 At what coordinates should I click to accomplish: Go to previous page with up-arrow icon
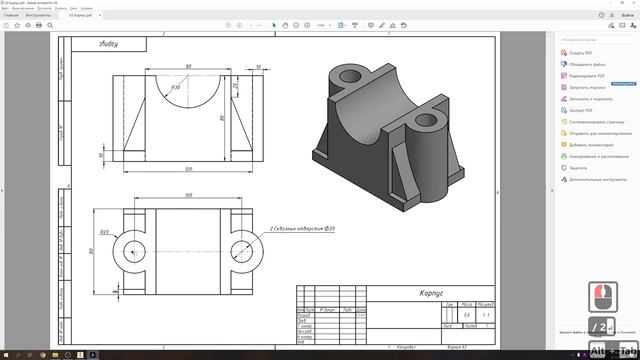click(228, 25)
